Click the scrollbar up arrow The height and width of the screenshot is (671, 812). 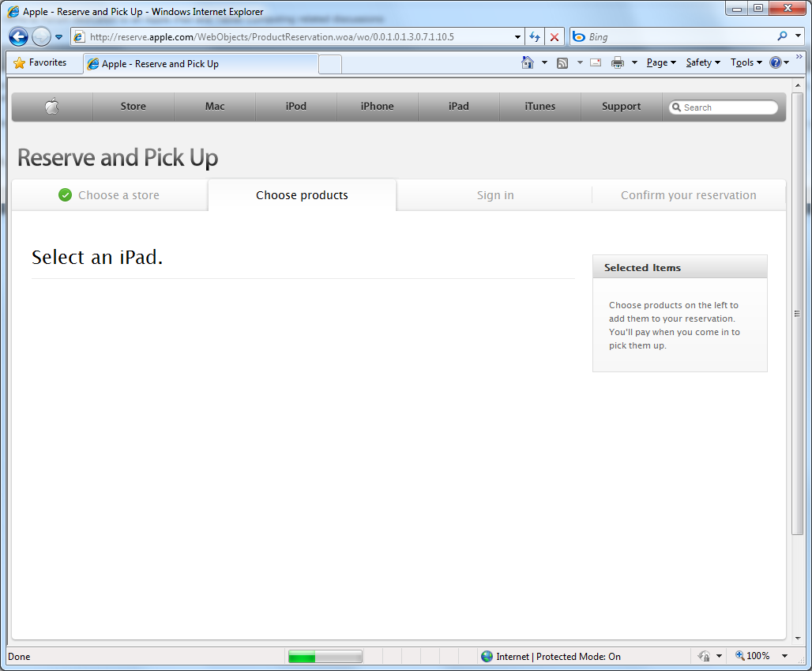(798, 85)
